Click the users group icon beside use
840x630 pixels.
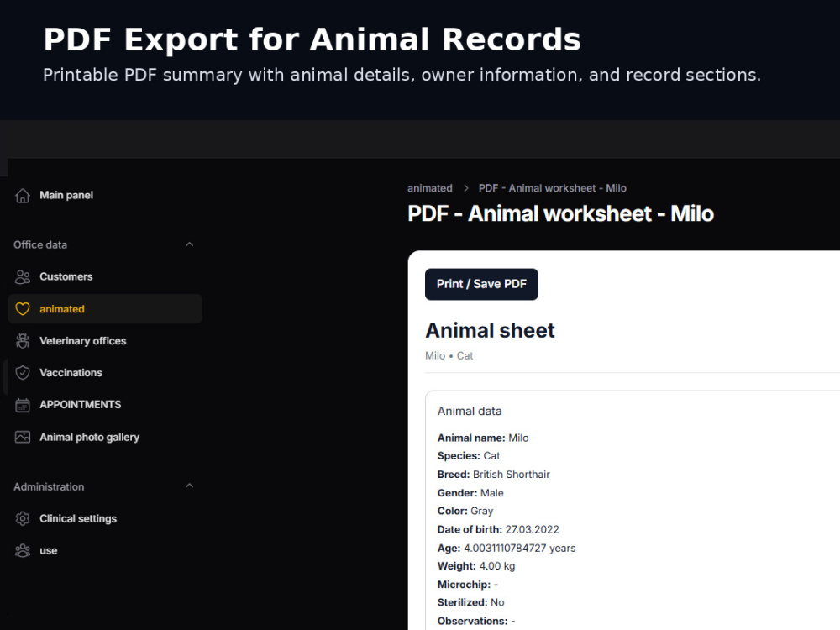click(23, 551)
